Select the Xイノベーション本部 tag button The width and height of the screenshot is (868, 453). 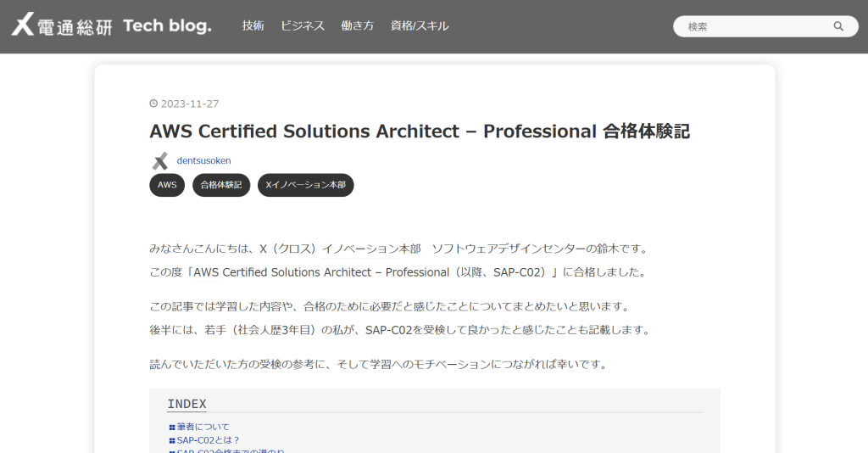coord(305,185)
